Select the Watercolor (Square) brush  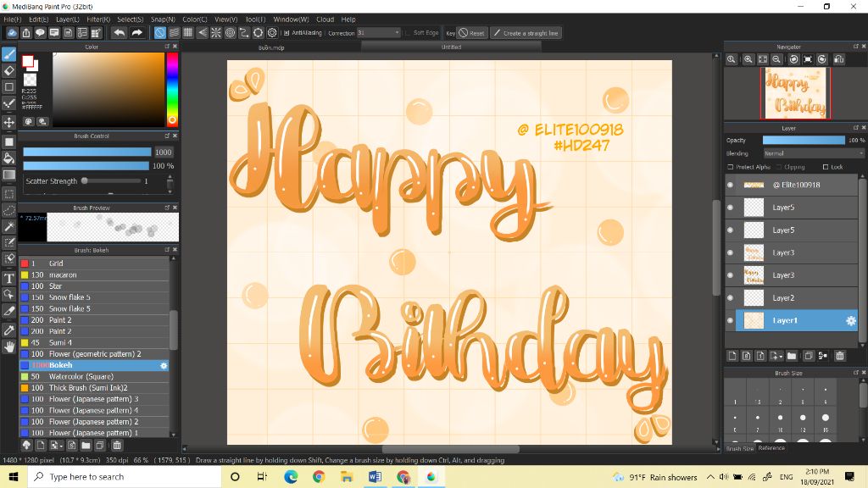(94, 377)
